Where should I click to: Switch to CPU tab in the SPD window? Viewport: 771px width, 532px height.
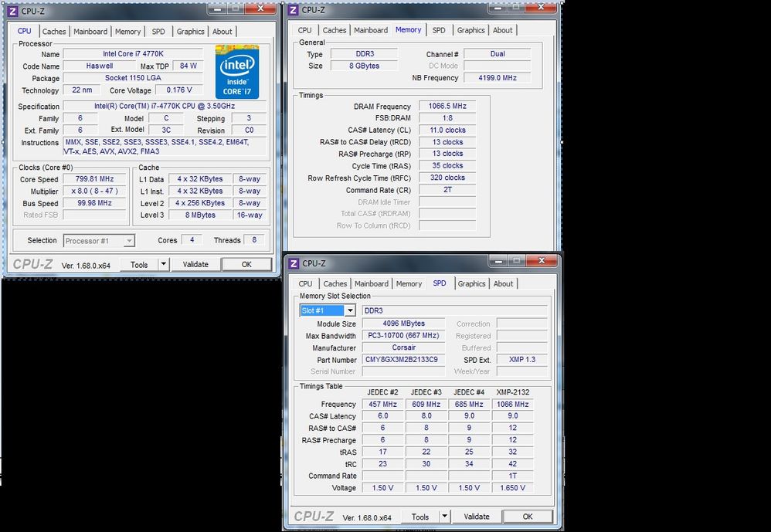tap(305, 283)
